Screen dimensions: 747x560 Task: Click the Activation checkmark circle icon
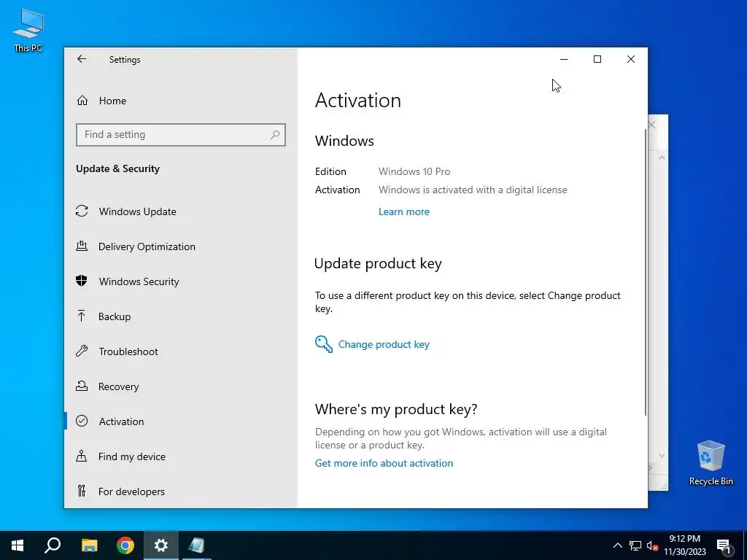82,421
